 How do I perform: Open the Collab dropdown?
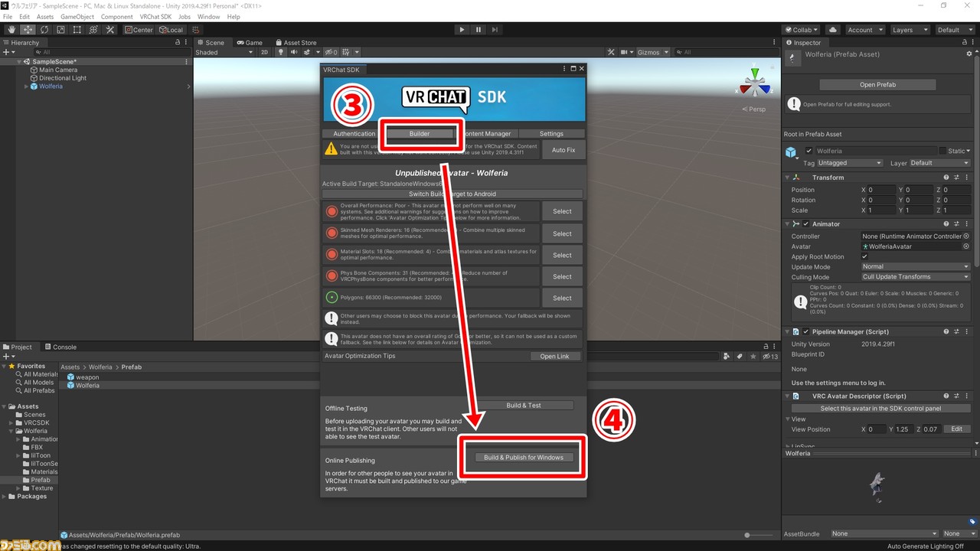[x=802, y=30]
